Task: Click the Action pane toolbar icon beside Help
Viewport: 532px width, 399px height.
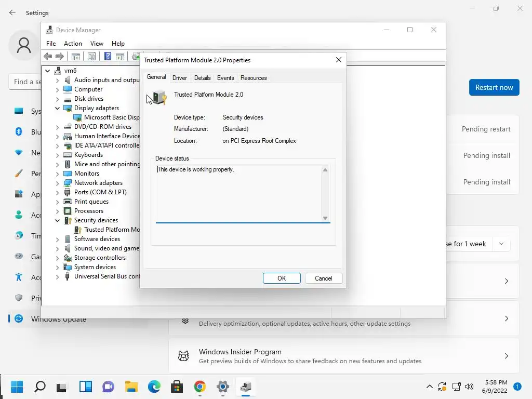Action: pyautogui.click(x=120, y=56)
